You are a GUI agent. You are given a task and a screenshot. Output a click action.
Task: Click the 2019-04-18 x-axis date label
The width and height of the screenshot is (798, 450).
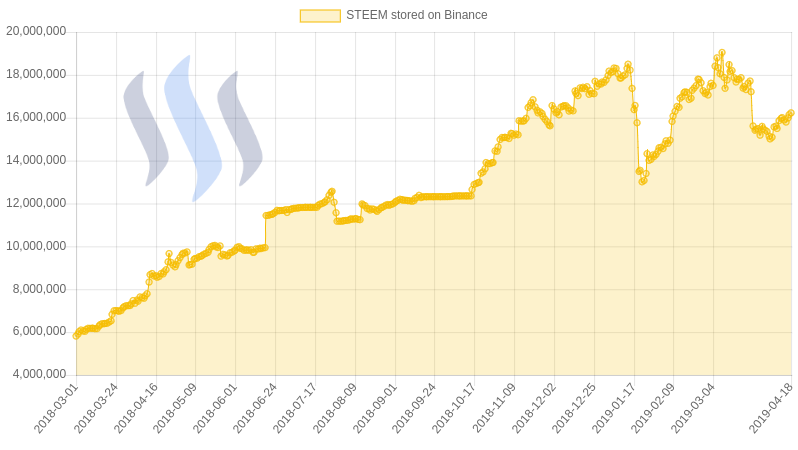771,408
